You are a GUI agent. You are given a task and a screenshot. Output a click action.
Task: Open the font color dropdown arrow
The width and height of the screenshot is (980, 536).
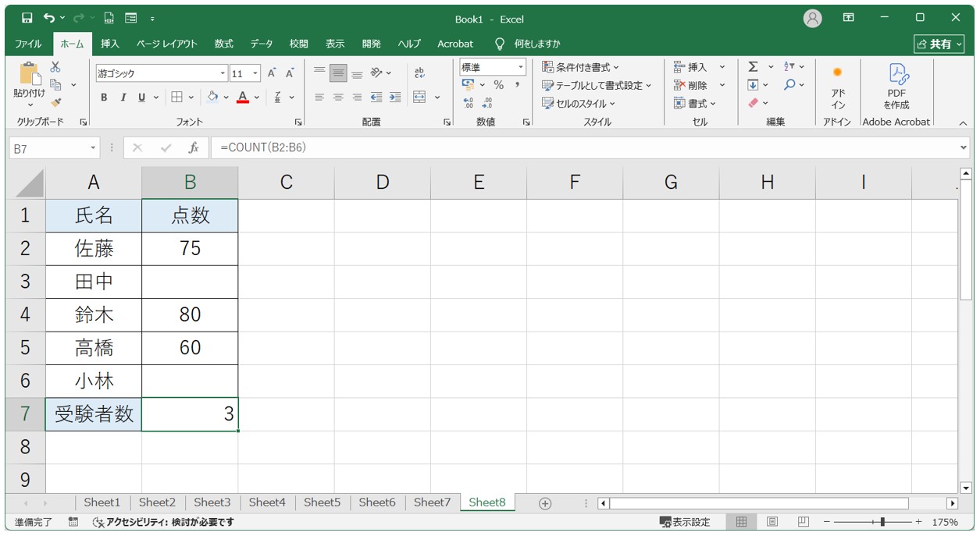258,98
